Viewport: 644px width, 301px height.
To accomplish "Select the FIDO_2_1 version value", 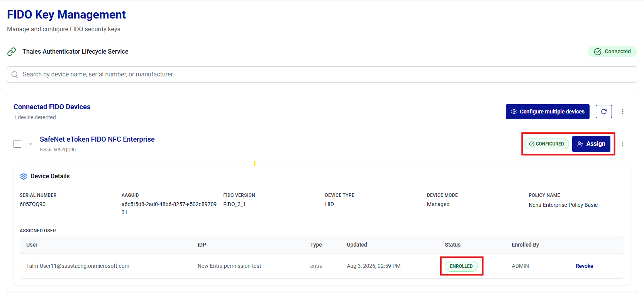I will pos(234,204).
